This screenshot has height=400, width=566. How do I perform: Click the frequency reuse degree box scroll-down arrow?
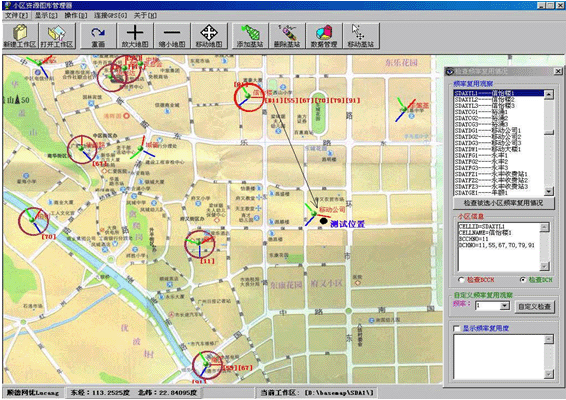(548, 374)
